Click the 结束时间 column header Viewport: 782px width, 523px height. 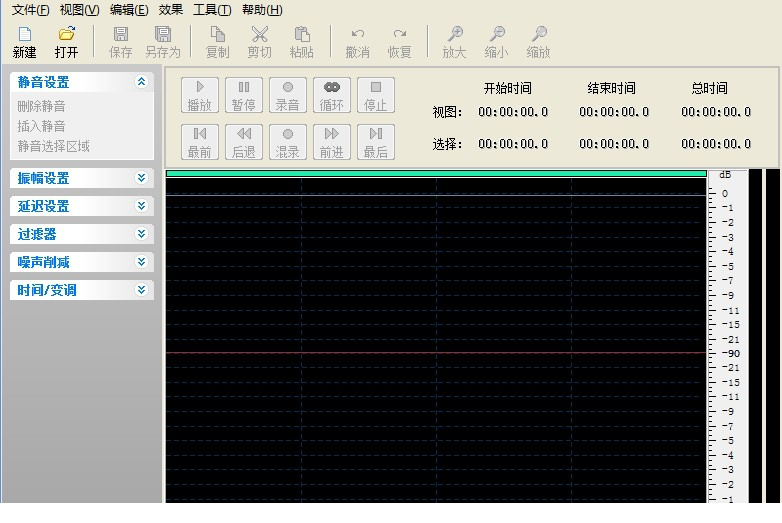point(611,88)
